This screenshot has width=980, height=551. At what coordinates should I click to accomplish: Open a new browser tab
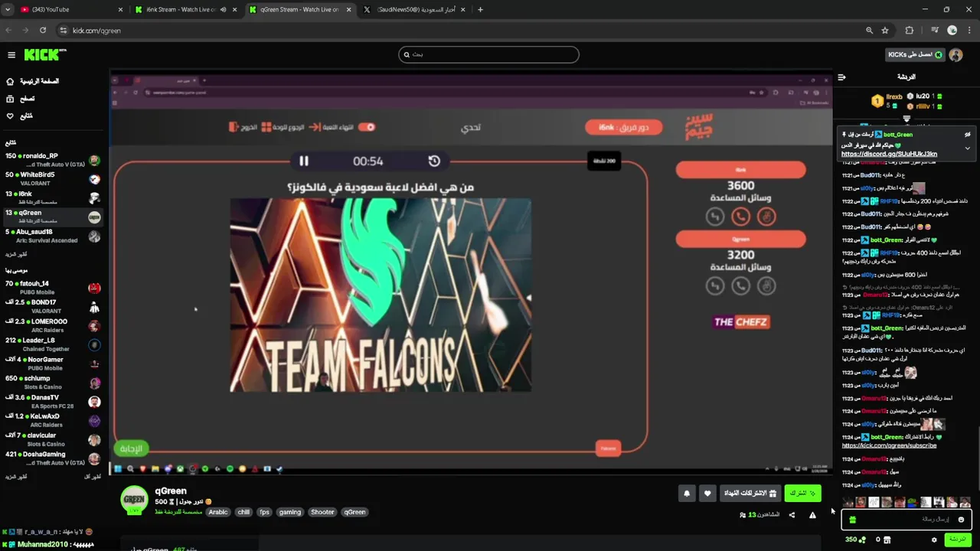pyautogui.click(x=480, y=10)
